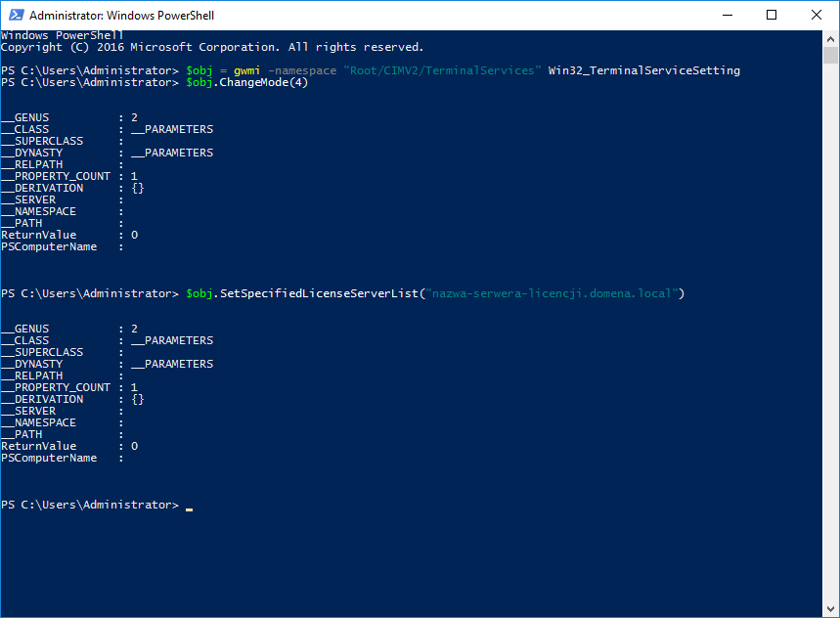This screenshot has height=618, width=840.
Task: Click the scrollbar down arrow
Action: [830, 609]
